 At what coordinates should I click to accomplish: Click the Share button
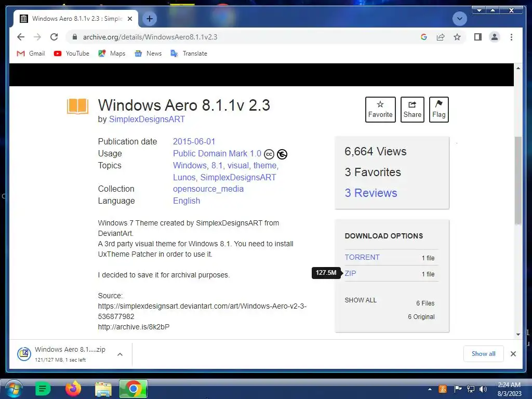pyautogui.click(x=412, y=110)
